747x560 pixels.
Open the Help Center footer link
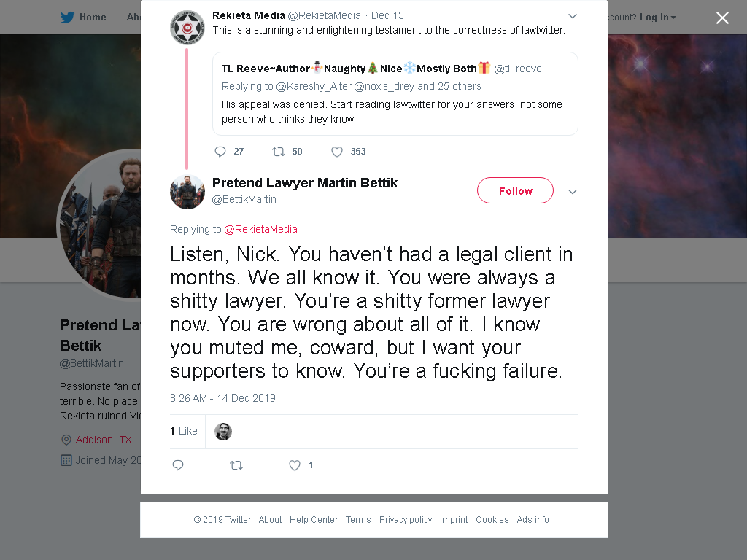point(314,519)
